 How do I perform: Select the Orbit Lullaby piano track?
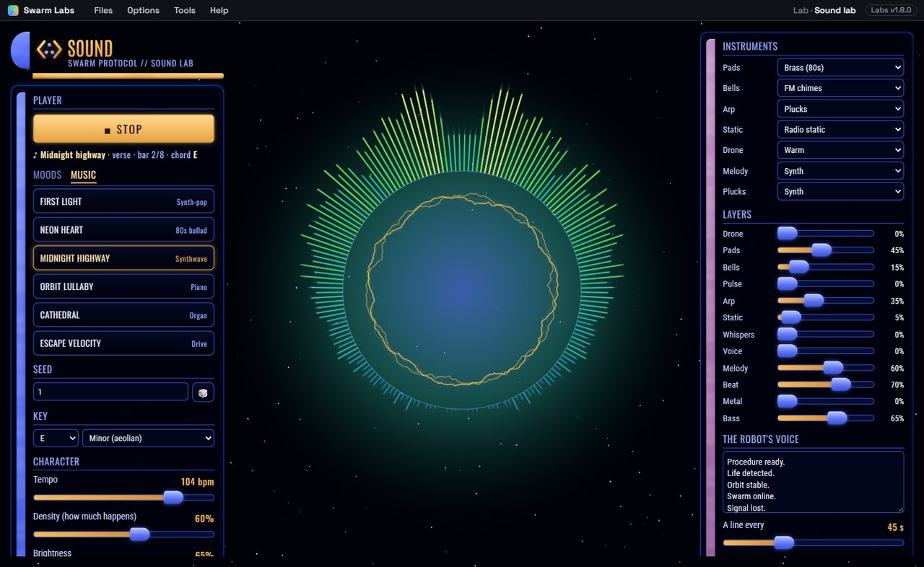point(123,286)
